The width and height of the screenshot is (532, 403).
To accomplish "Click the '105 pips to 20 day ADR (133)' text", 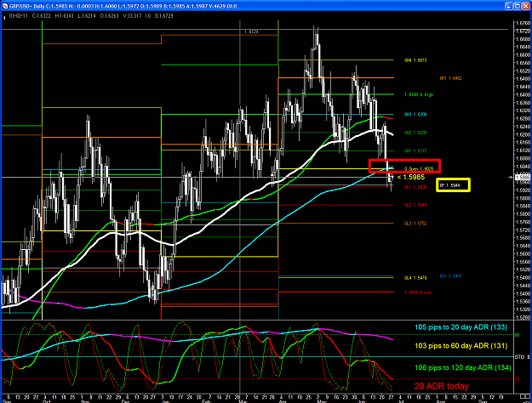I will [461, 327].
